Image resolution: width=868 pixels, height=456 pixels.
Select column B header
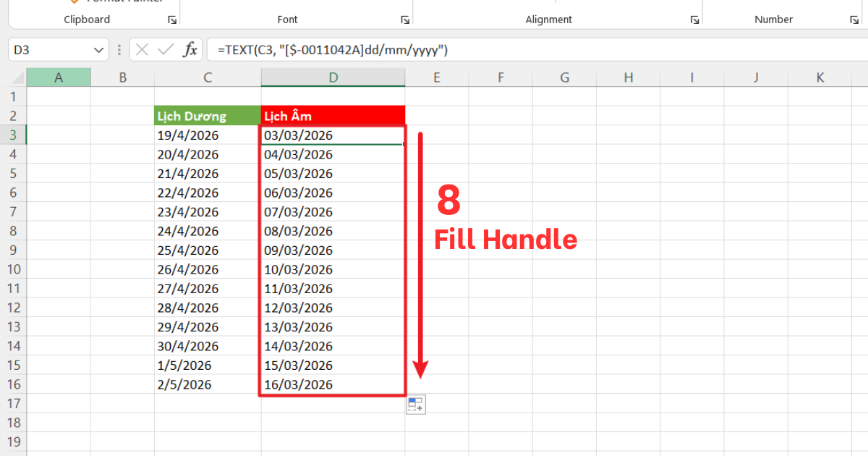[122, 77]
